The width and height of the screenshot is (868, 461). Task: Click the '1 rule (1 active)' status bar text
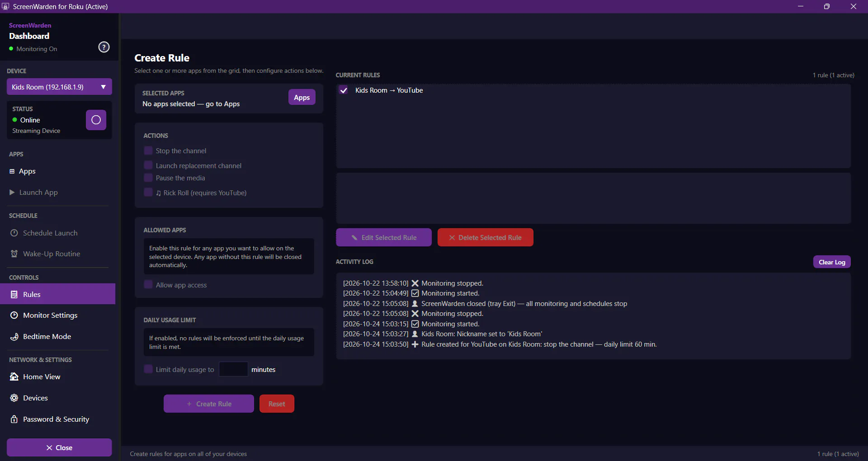point(838,454)
